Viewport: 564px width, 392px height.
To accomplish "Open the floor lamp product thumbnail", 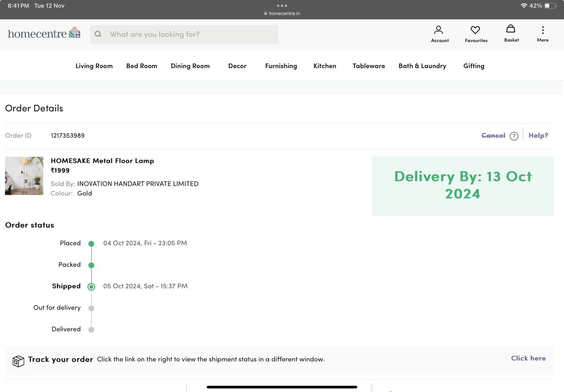I will 24,176.
